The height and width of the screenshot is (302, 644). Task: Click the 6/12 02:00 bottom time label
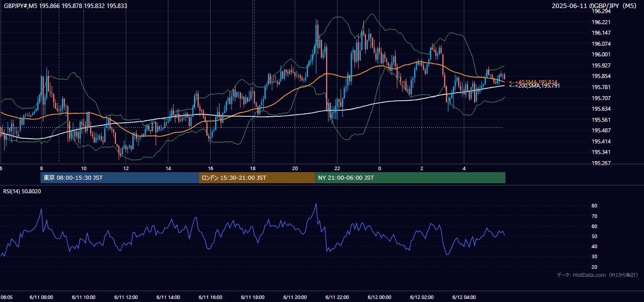422,297
